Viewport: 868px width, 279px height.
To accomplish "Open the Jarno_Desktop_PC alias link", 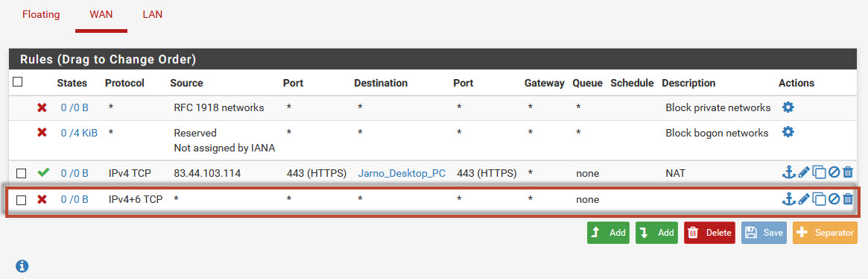I will (x=402, y=173).
